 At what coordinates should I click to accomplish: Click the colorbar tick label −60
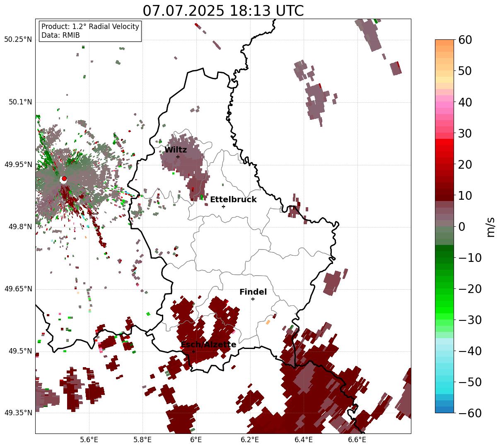pos(470,413)
